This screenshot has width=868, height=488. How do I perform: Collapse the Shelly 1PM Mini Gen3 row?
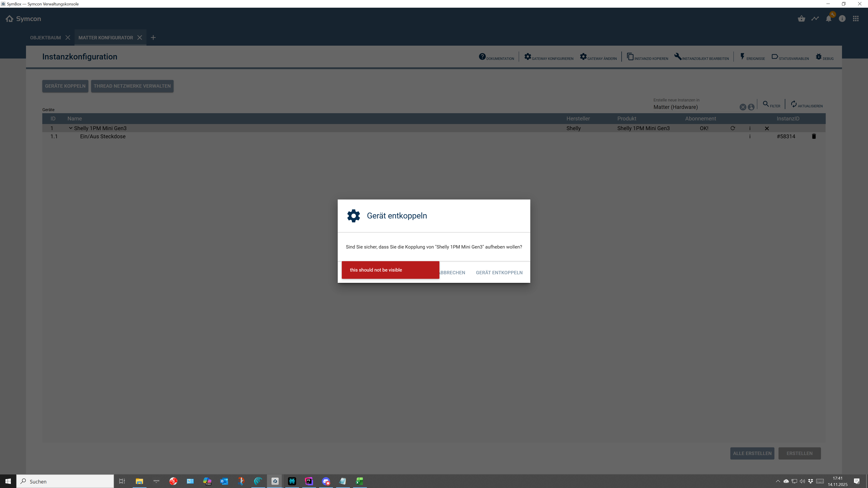[x=71, y=128]
